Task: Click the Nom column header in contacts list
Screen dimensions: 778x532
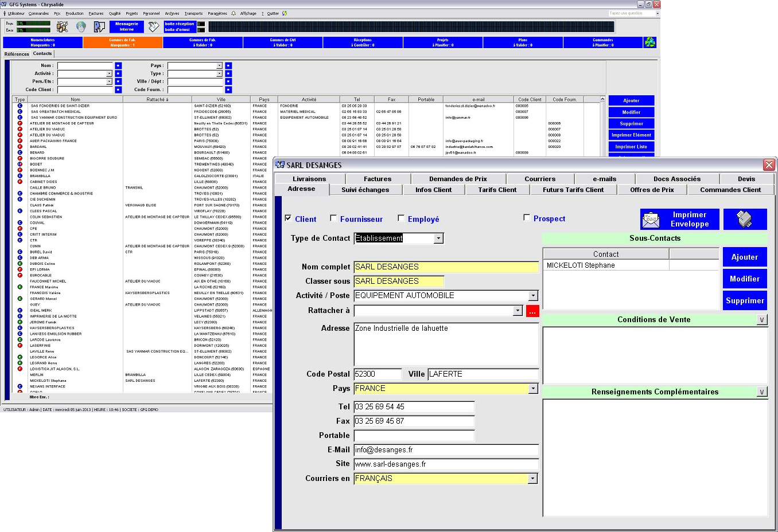Action: pos(75,100)
